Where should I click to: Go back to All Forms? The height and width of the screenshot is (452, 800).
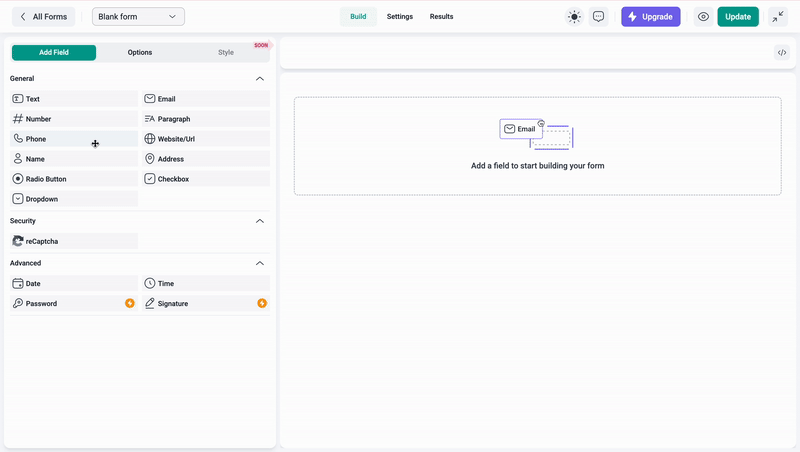click(43, 17)
